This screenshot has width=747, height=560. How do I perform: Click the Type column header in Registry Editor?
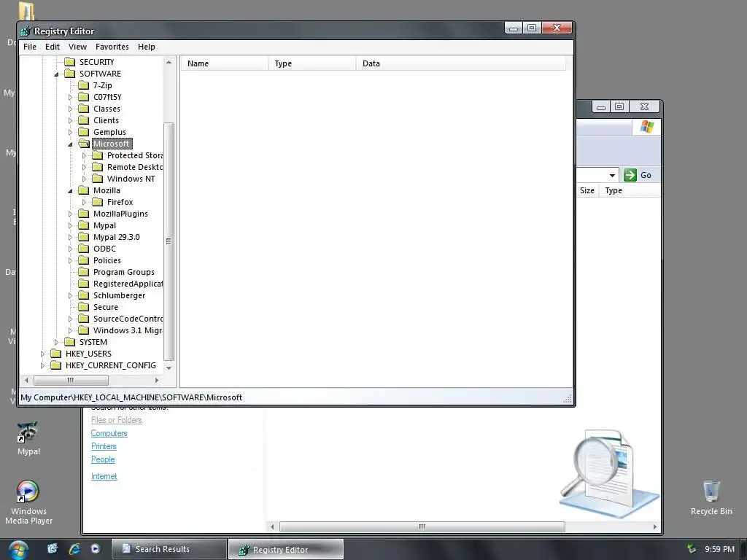coord(312,63)
